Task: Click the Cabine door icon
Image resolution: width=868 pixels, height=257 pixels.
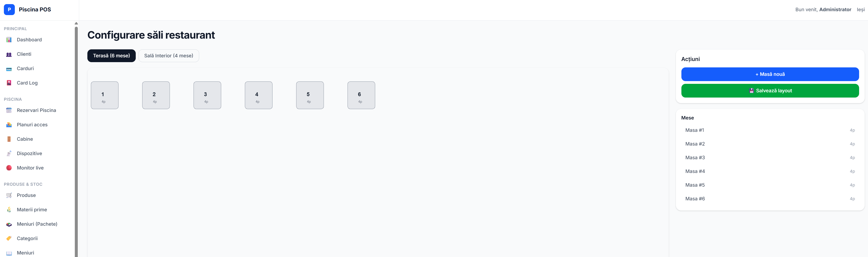Action: (x=9, y=139)
